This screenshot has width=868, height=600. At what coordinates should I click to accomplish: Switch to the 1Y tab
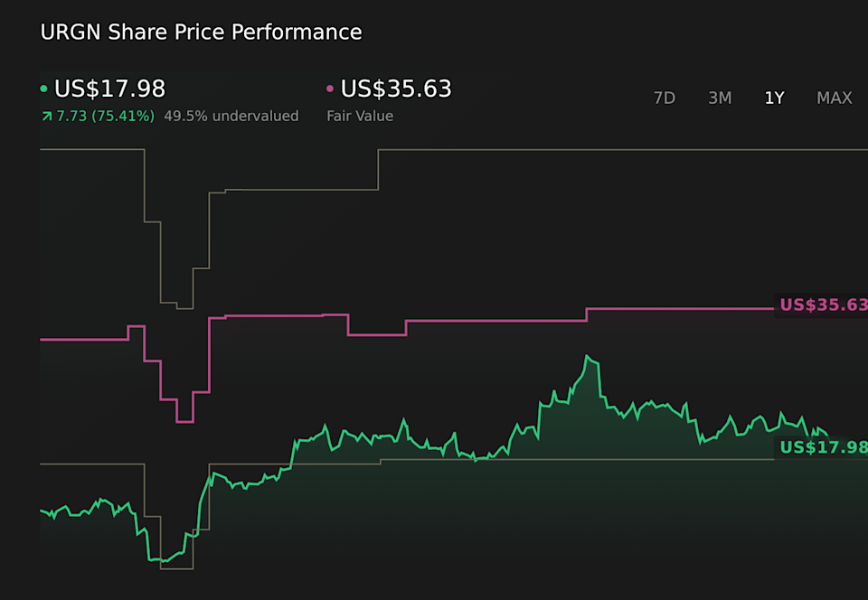point(774,98)
